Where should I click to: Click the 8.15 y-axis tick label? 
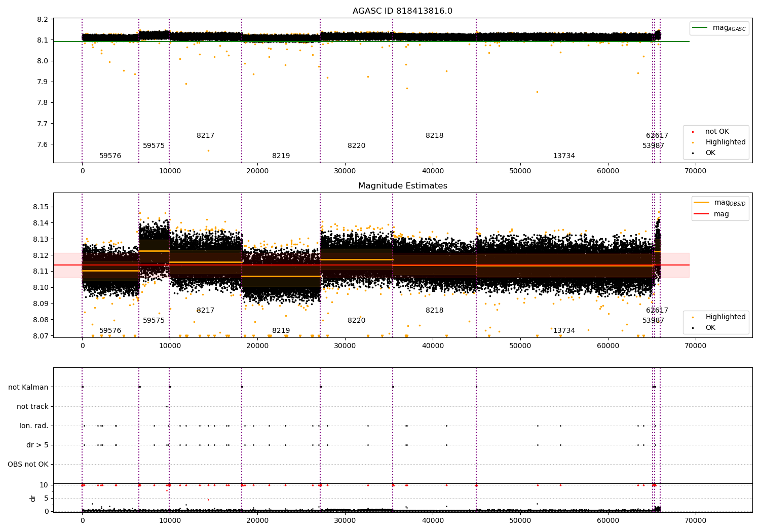tap(41, 207)
